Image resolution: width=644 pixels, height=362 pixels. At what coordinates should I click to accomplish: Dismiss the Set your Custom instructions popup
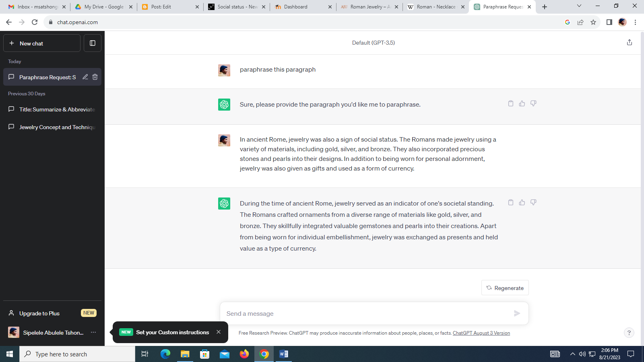pyautogui.click(x=219, y=332)
